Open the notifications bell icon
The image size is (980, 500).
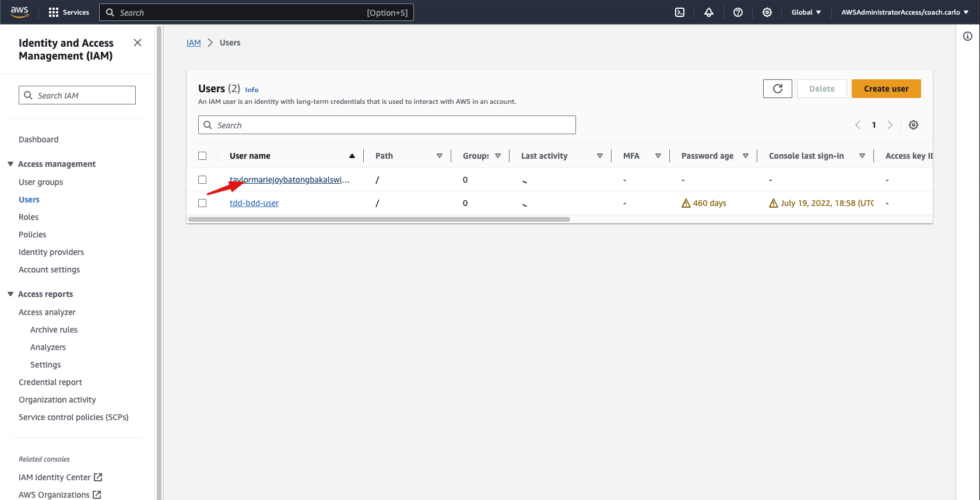tap(709, 12)
